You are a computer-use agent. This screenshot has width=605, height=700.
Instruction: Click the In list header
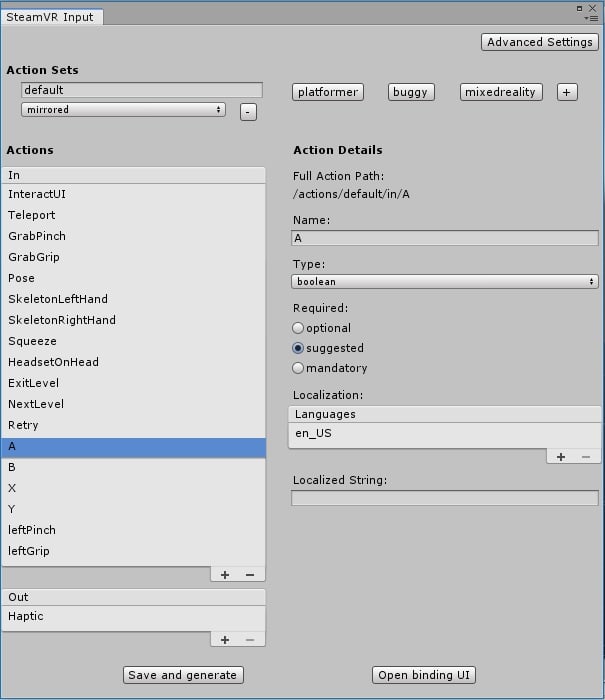pos(133,175)
